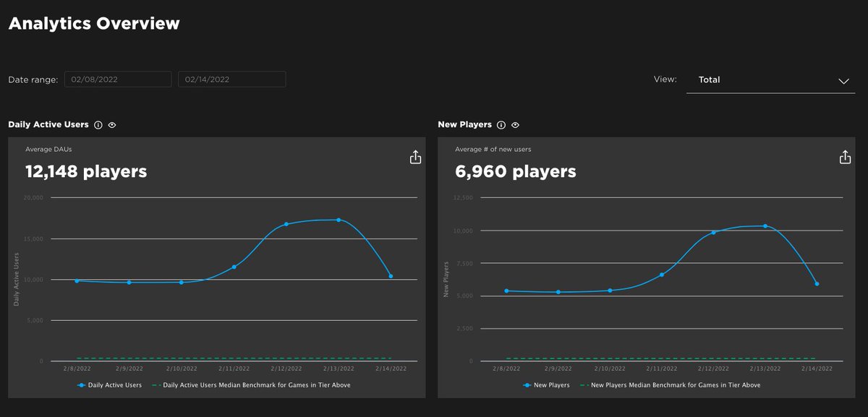This screenshot has width=868, height=417.
Task: Click the New Players info icon
Action: point(501,124)
